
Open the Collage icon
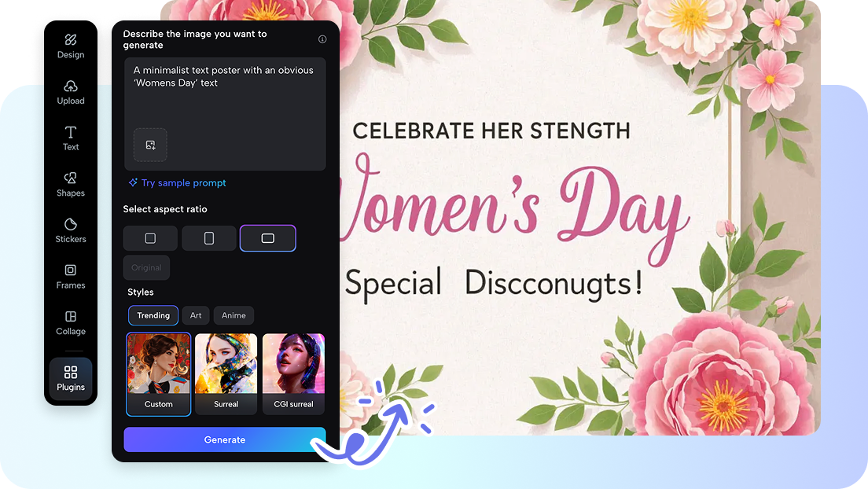(70, 316)
